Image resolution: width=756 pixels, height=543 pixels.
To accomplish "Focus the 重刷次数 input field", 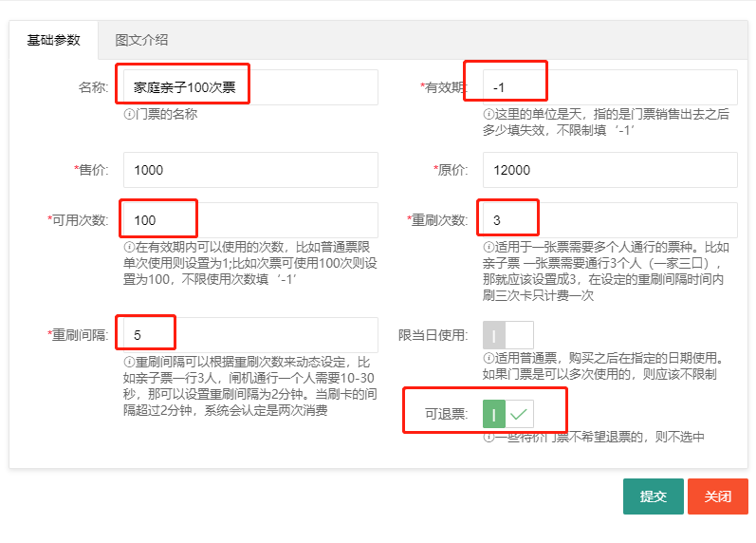I will 609,220.
